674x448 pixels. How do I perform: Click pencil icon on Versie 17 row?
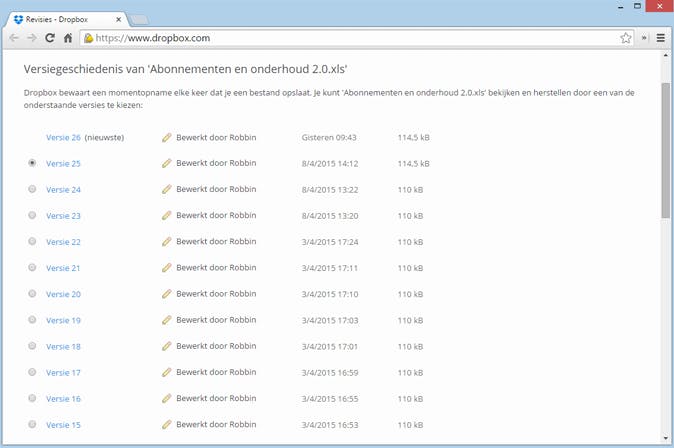pos(167,372)
